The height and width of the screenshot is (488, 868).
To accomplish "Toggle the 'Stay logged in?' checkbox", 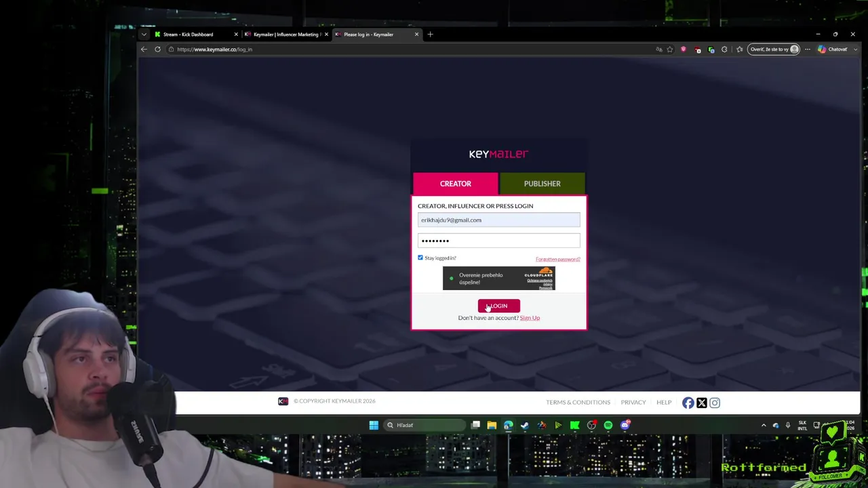I will [x=420, y=258].
